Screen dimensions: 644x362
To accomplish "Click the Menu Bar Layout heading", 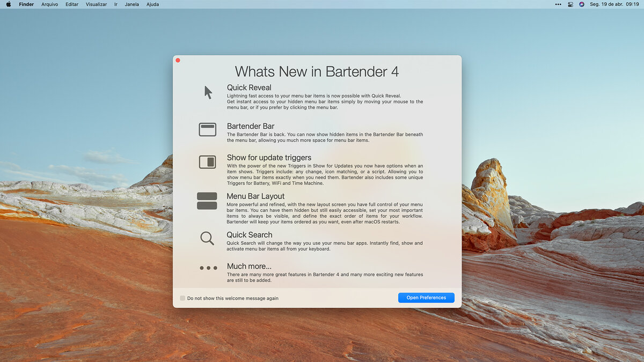I will point(255,196).
